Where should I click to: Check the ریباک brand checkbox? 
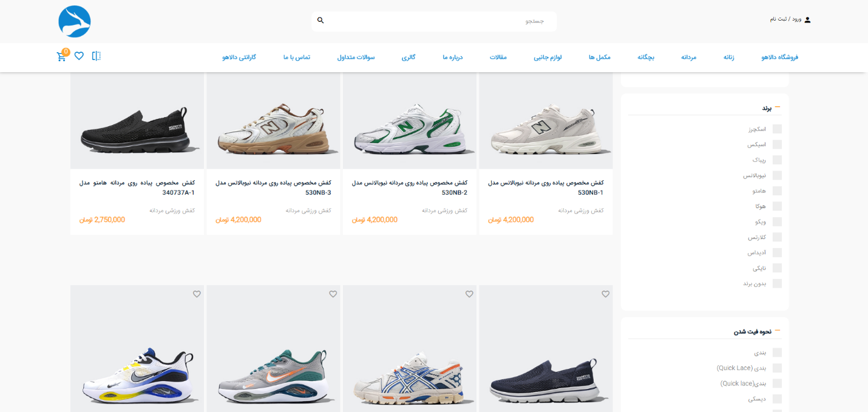pos(777,160)
